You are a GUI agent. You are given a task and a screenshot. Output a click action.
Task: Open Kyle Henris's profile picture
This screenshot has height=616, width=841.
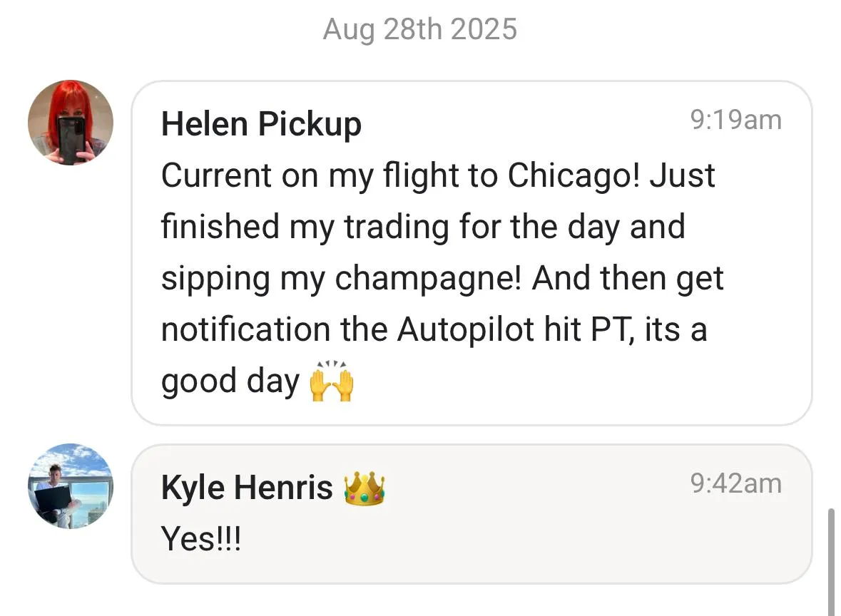[70, 486]
